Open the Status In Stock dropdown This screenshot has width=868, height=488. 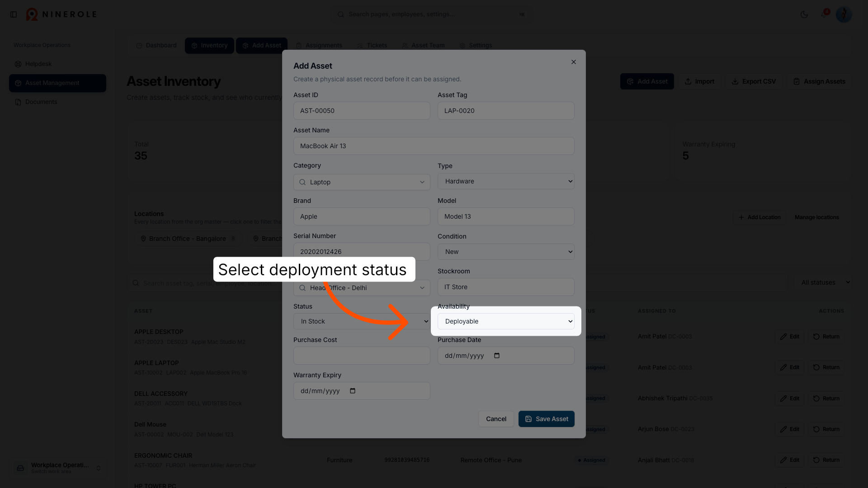[x=362, y=321]
